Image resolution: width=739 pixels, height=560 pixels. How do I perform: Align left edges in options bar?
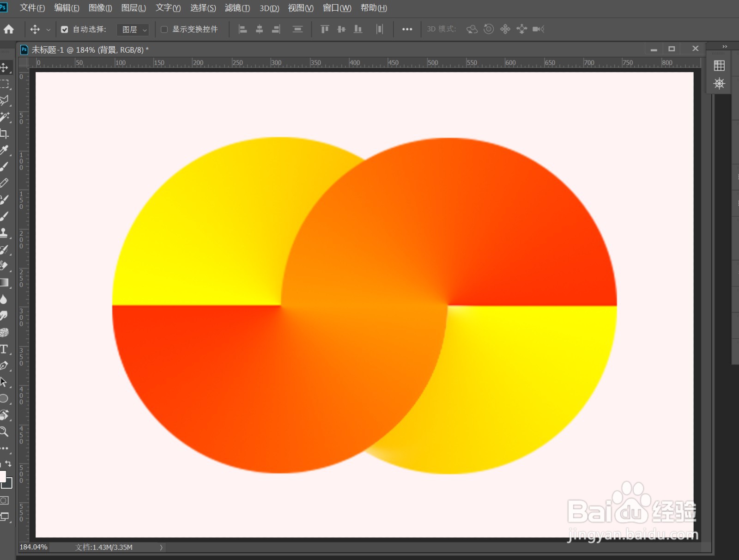(x=242, y=29)
